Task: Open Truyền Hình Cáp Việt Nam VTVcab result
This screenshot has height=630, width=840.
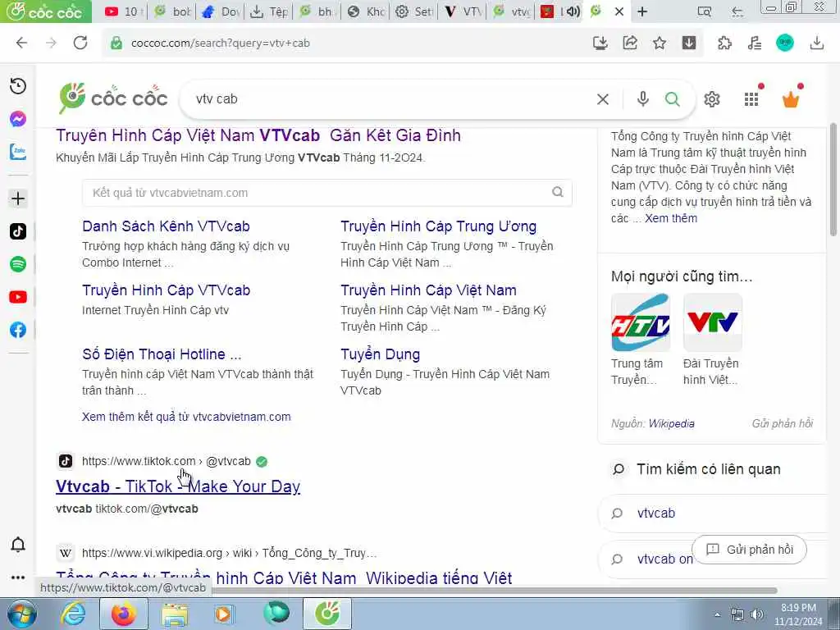Action: pos(258,135)
